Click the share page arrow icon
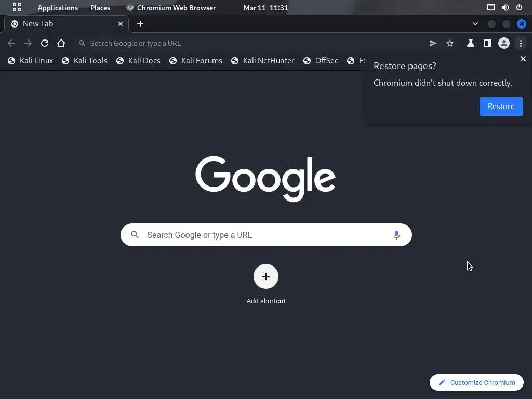Viewport: 532px width, 399px height. 433,43
